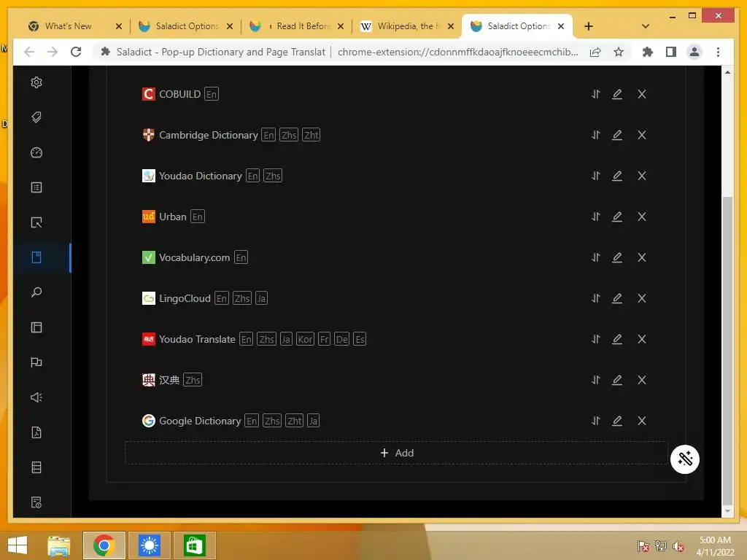Open the panel layout icon in sidebar
The width and height of the screenshot is (747, 560).
tap(36, 327)
